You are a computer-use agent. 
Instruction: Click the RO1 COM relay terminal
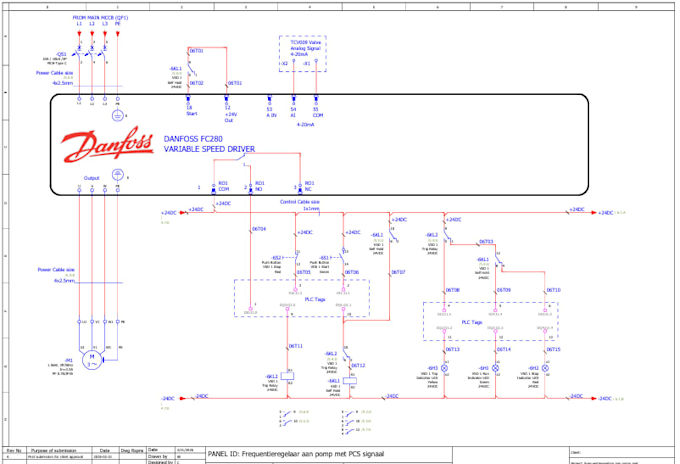(213, 189)
